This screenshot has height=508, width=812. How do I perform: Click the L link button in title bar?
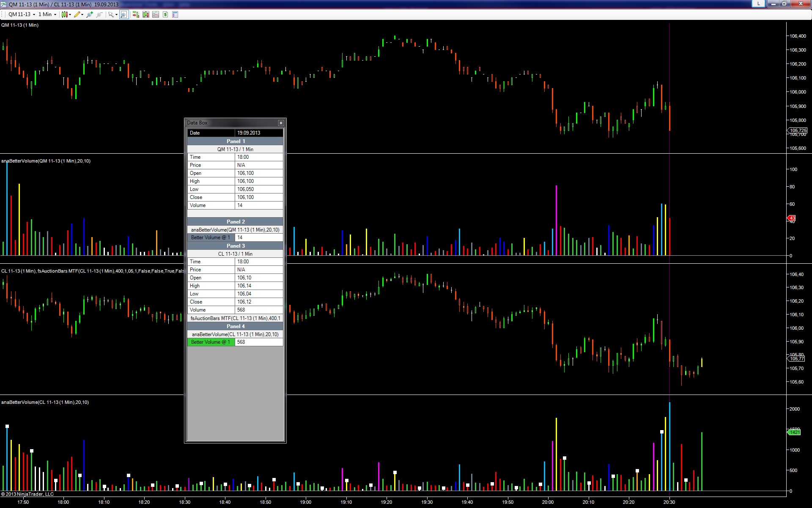(x=759, y=3)
